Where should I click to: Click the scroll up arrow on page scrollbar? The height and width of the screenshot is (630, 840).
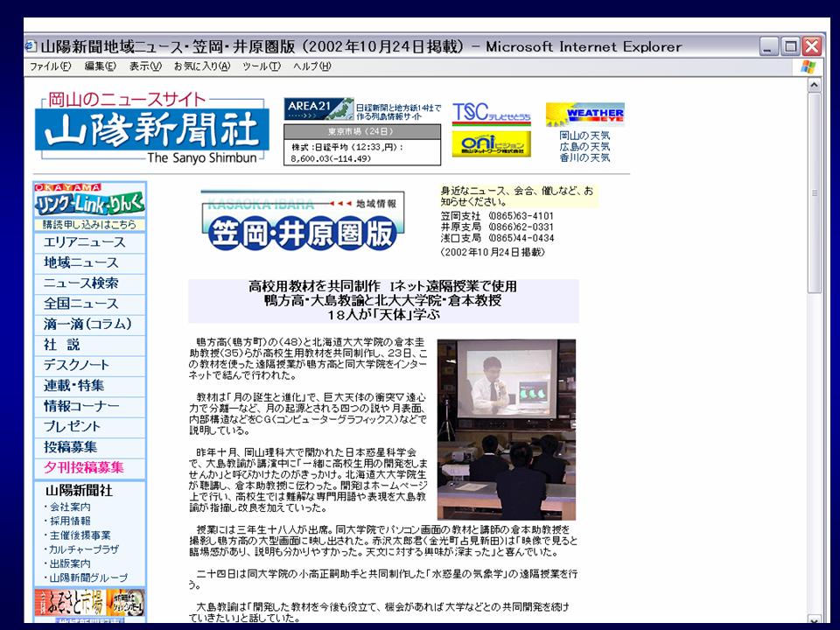click(814, 86)
